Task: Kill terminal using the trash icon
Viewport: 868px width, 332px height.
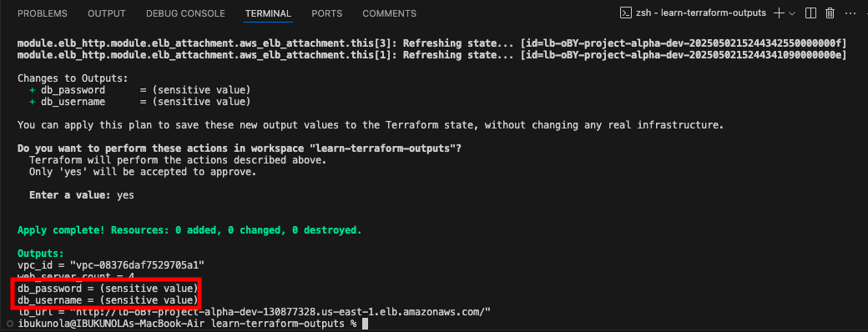Action: click(830, 13)
